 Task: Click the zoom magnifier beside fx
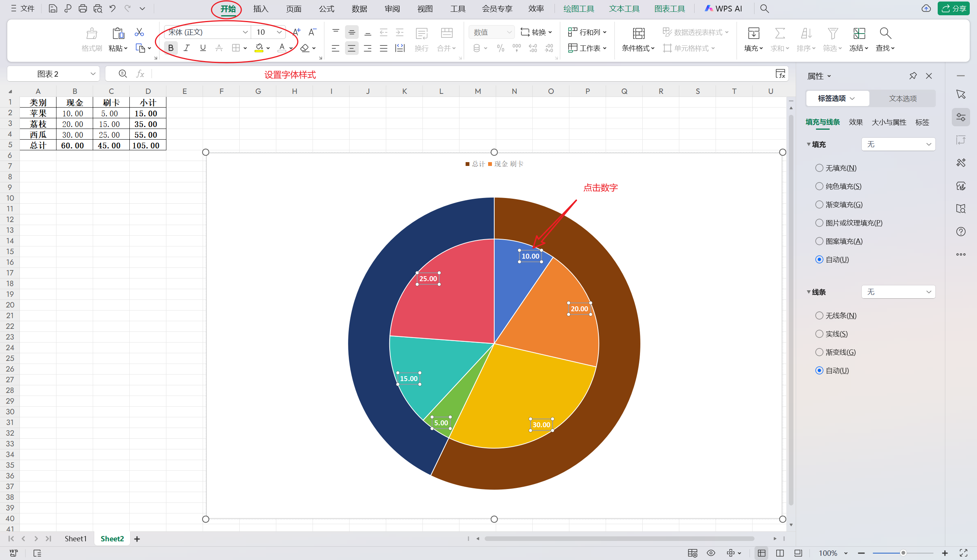point(123,74)
